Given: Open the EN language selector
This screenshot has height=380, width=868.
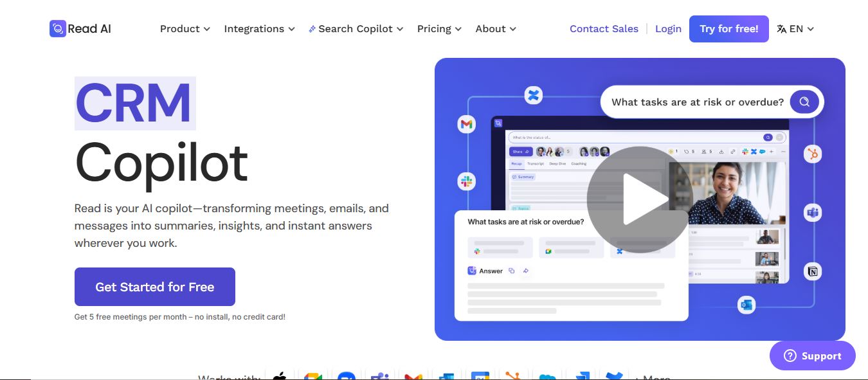Looking at the screenshot, I should click(x=795, y=29).
